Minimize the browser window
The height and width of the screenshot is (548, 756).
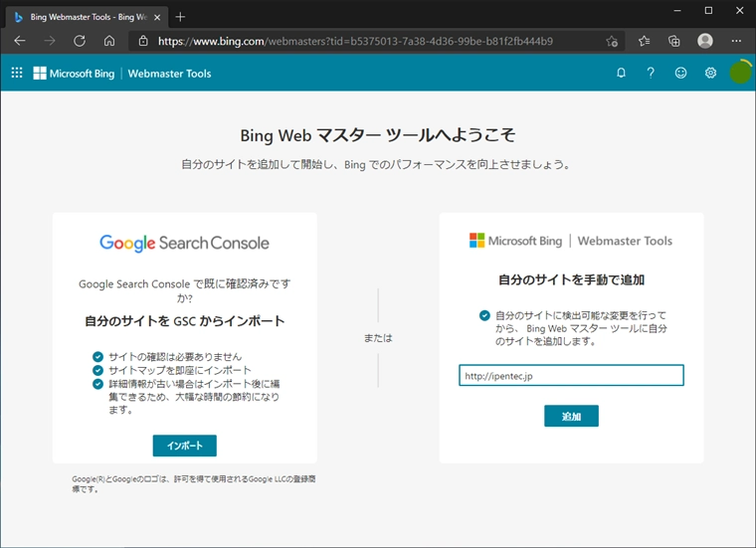677,10
